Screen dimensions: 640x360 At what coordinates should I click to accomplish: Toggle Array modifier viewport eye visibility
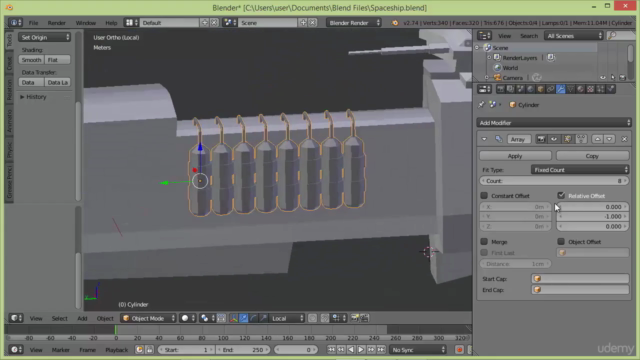pos(554,139)
